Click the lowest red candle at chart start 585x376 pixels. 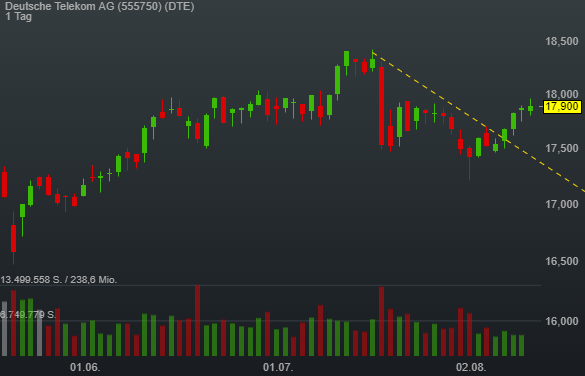13,238
